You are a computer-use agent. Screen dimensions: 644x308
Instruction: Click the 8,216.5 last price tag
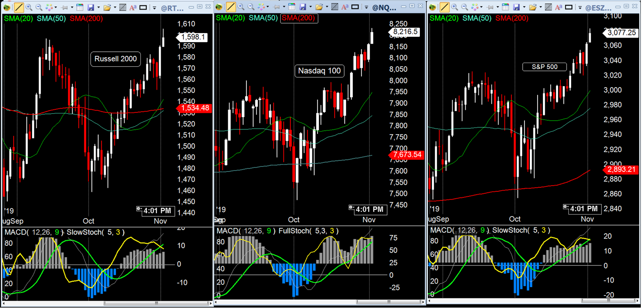404,32
